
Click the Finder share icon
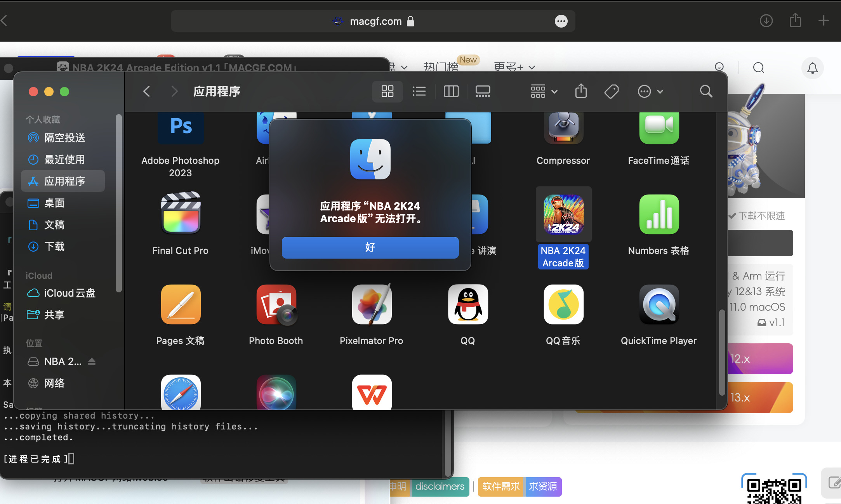tap(581, 92)
